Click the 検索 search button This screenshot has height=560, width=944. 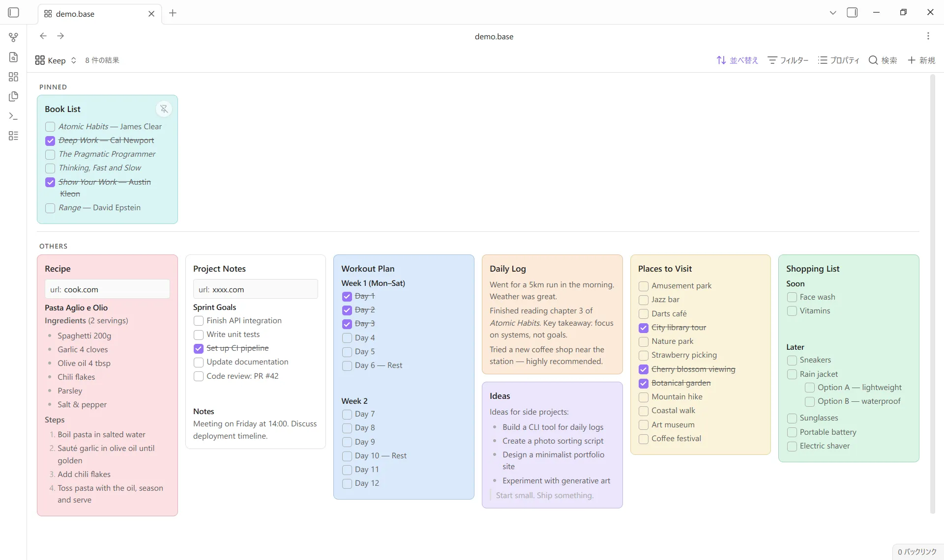883,60
